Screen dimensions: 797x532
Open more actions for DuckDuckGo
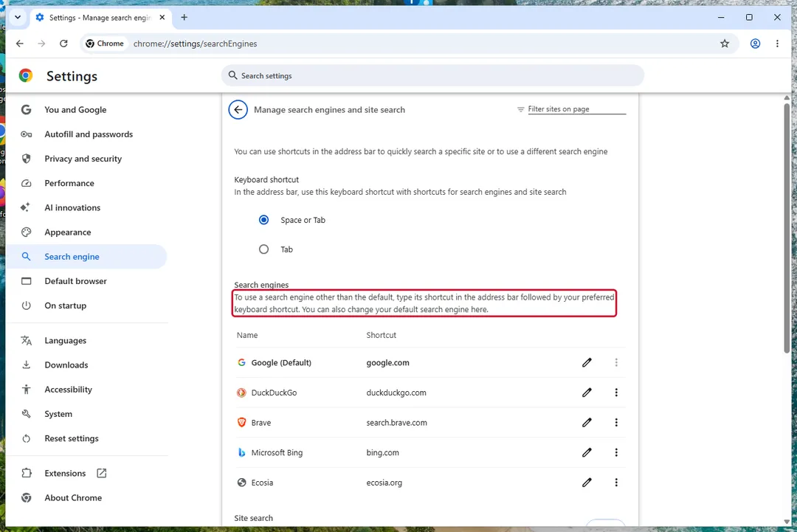(x=616, y=393)
